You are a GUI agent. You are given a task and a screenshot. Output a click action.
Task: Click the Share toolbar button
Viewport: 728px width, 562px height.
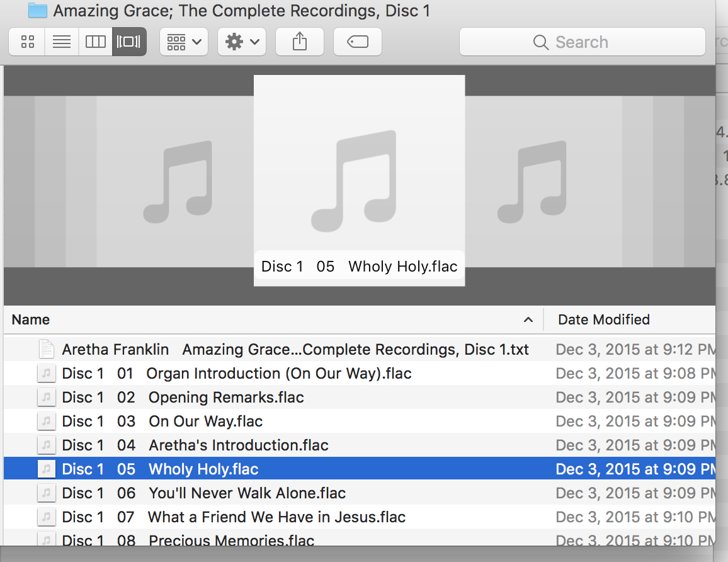(300, 42)
